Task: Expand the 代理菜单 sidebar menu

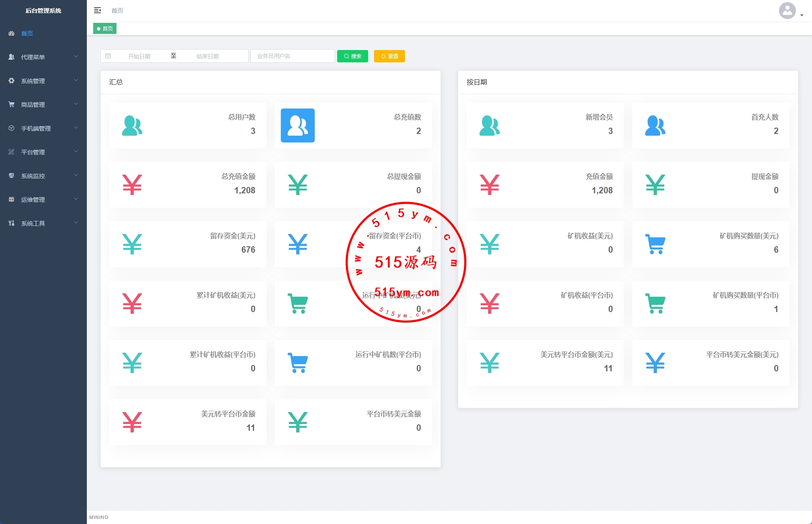Action: pos(42,57)
